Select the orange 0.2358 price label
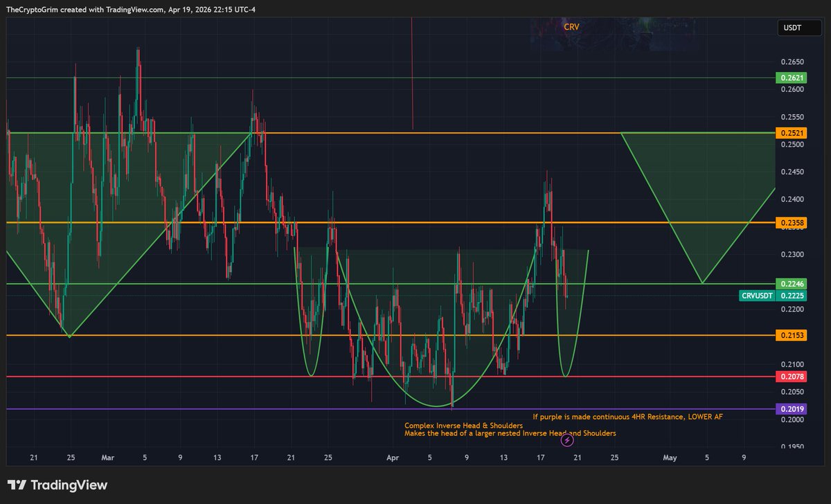 792,223
